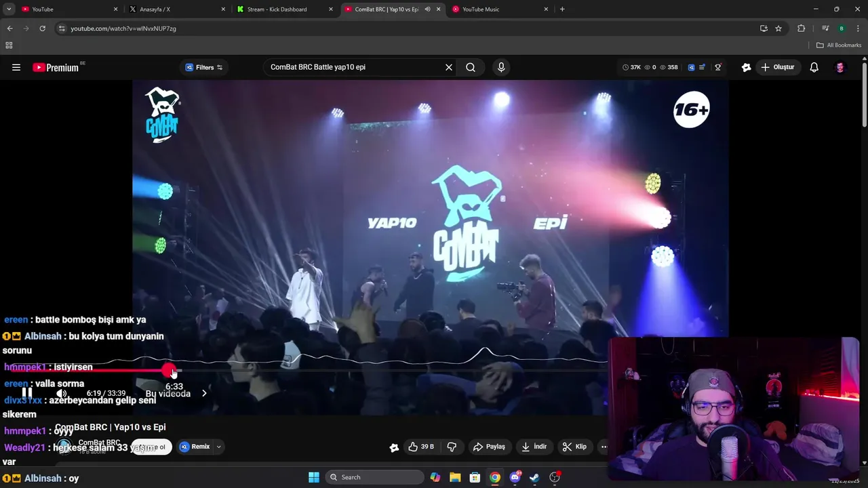Click the taskbar Search box
This screenshot has width=868, height=488.
pyautogui.click(x=375, y=477)
